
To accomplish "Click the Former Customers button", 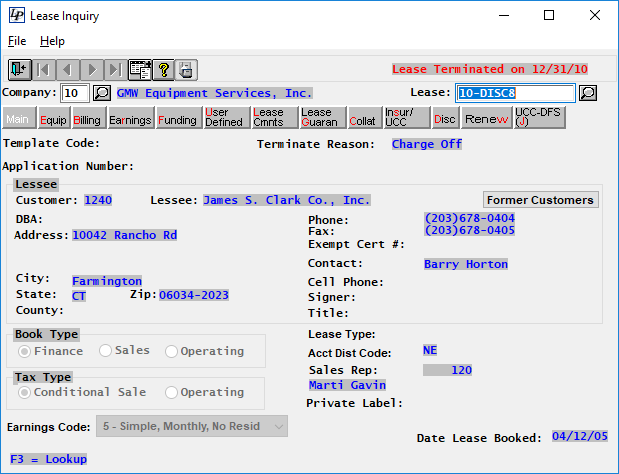I will click(540, 200).
